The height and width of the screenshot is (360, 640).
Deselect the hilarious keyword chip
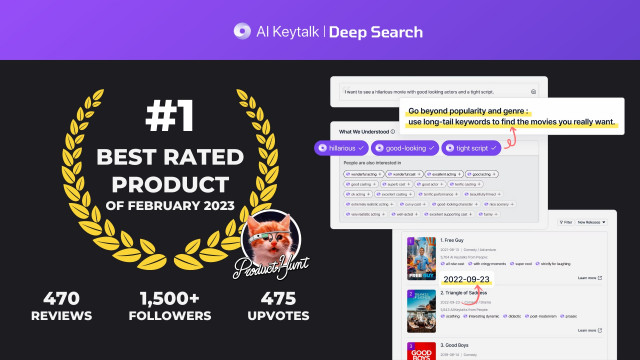341,148
